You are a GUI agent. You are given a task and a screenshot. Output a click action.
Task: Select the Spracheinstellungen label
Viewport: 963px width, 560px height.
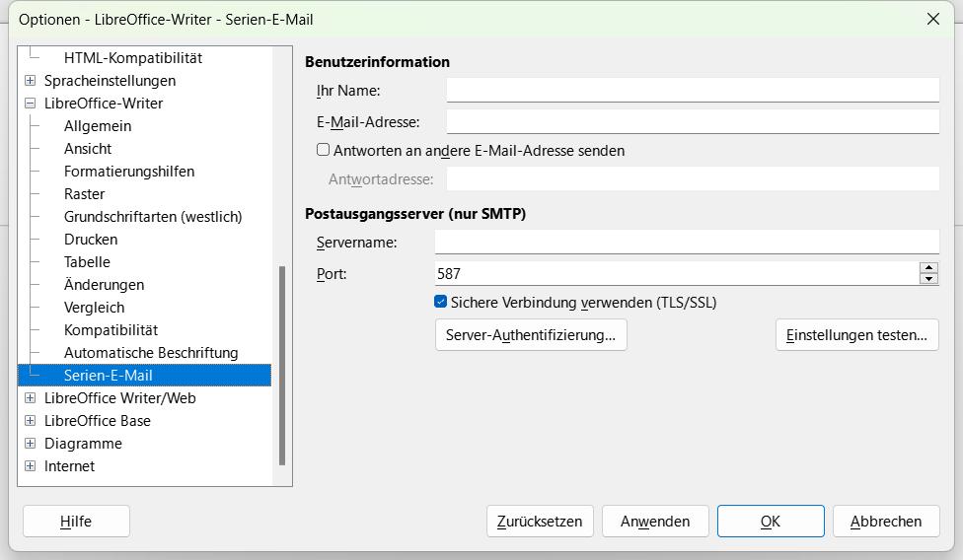tap(110, 80)
